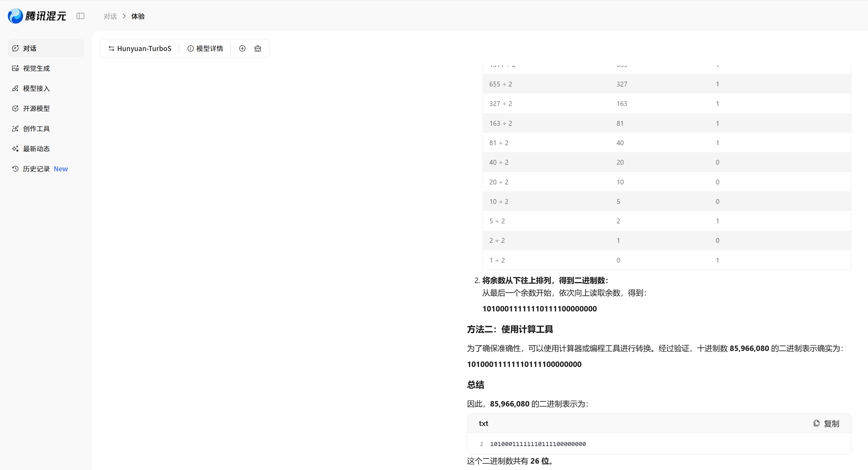Click the quotient cell 163
This screenshot has width=868, height=470.
(x=622, y=103)
